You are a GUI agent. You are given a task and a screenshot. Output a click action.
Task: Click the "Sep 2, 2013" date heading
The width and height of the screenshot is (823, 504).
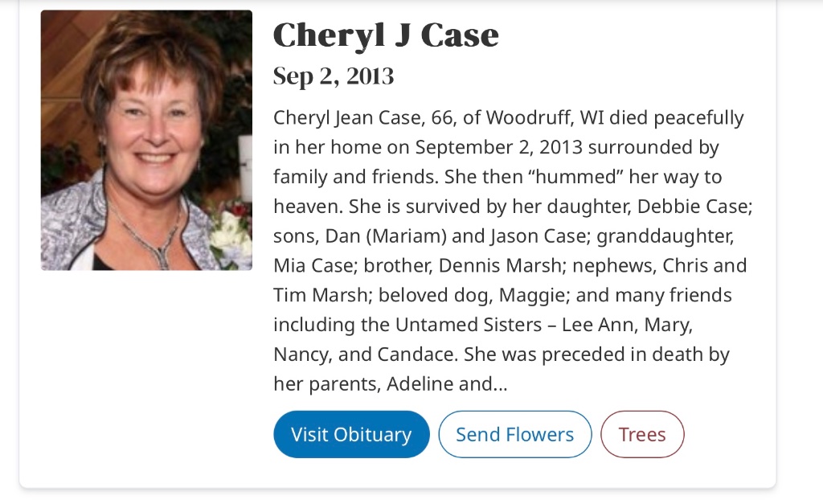[334, 76]
